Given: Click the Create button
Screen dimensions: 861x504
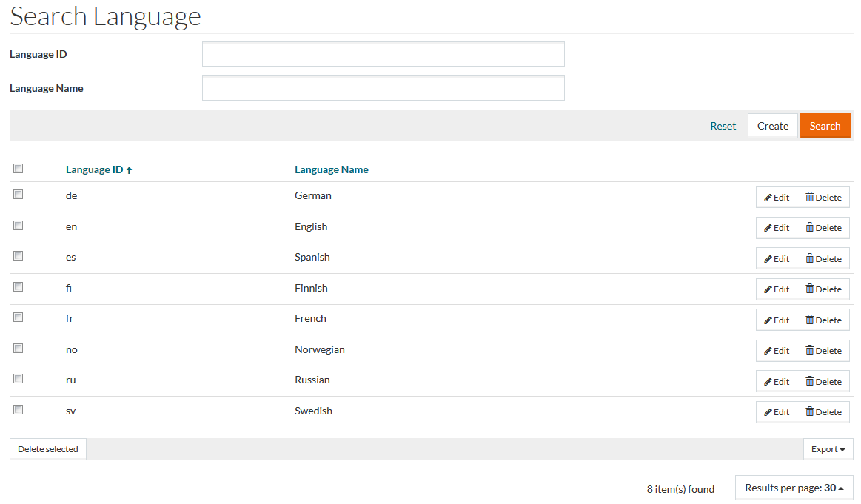Looking at the screenshot, I should pos(772,126).
